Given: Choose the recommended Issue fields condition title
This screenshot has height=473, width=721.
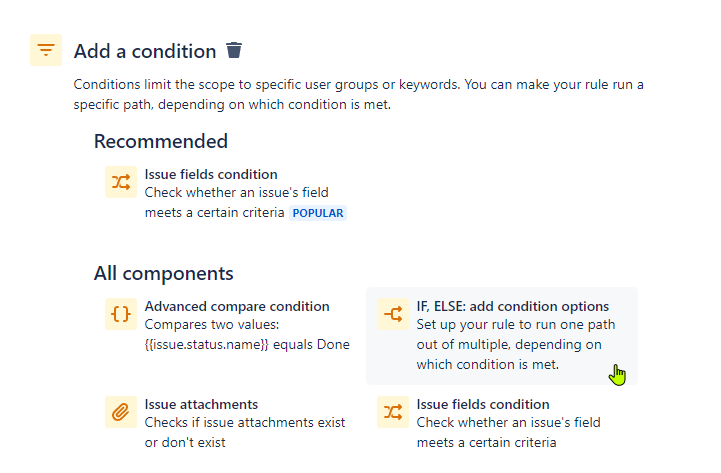Looking at the screenshot, I should pos(211,174).
